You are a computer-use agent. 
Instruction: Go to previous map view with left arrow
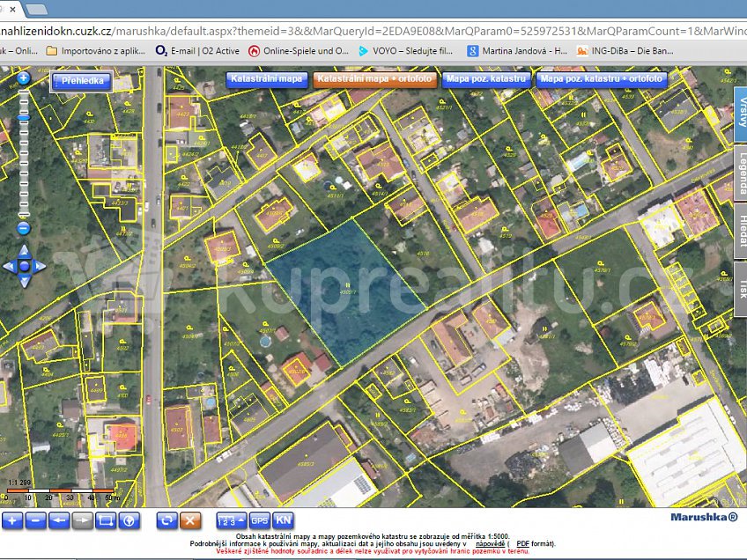pyautogui.click(x=59, y=520)
